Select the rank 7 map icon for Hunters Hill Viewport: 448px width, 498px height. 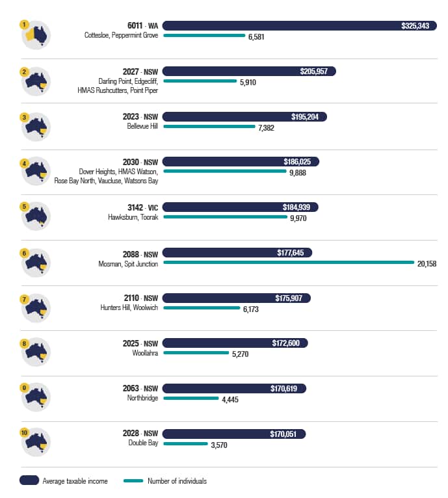pos(36,308)
